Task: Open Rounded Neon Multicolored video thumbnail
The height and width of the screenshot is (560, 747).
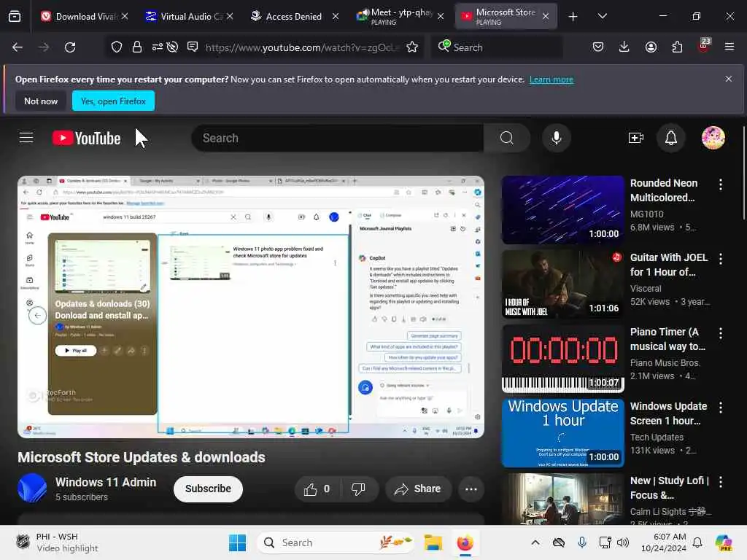Action: pyautogui.click(x=562, y=210)
